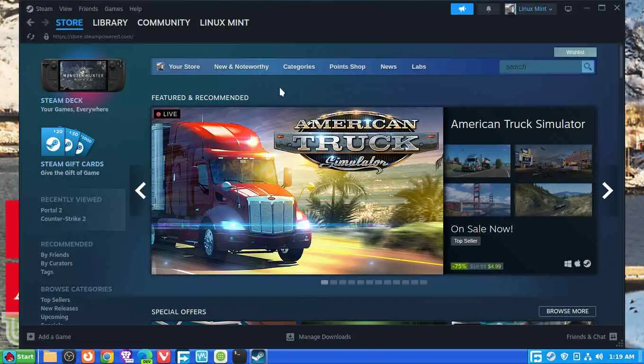This screenshot has width=644, height=364.
Task: Switch to the COMMUNITY tab
Action: 163,23
